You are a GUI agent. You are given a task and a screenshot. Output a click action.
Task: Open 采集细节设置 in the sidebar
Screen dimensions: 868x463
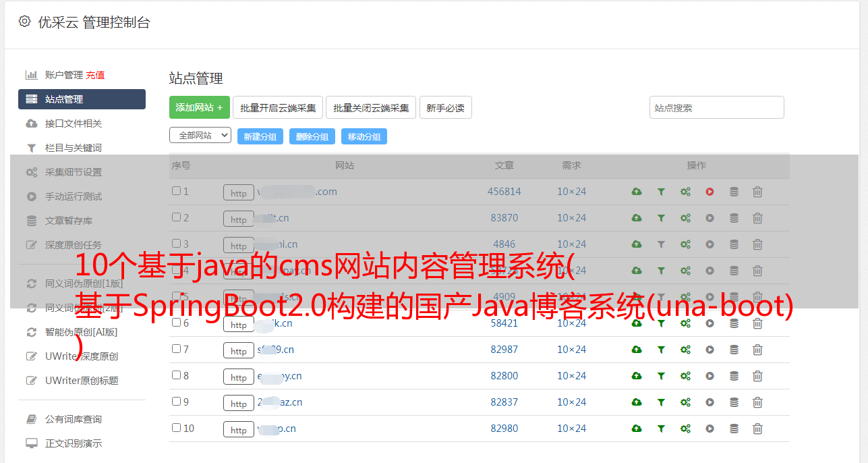(x=74, y=172)
